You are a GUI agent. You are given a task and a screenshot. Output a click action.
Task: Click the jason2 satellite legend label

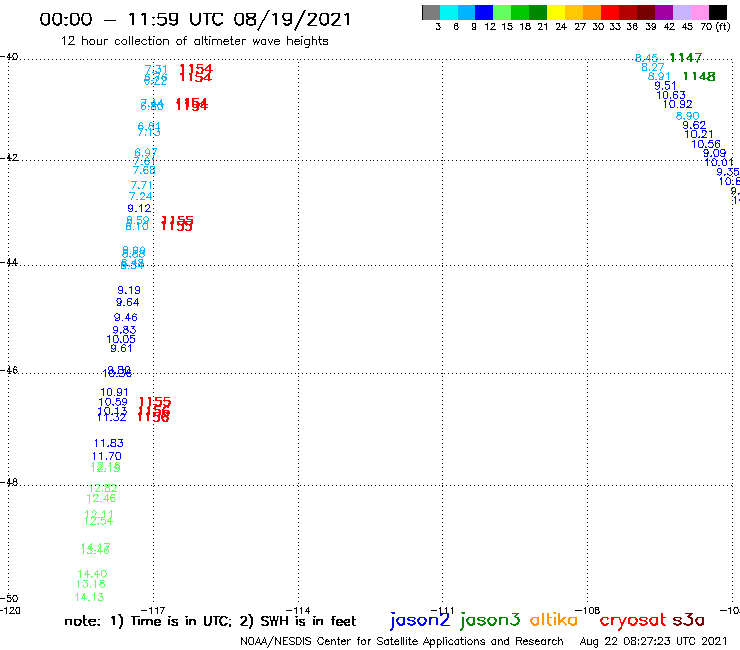pyautogui.click(x=420, y=620)
